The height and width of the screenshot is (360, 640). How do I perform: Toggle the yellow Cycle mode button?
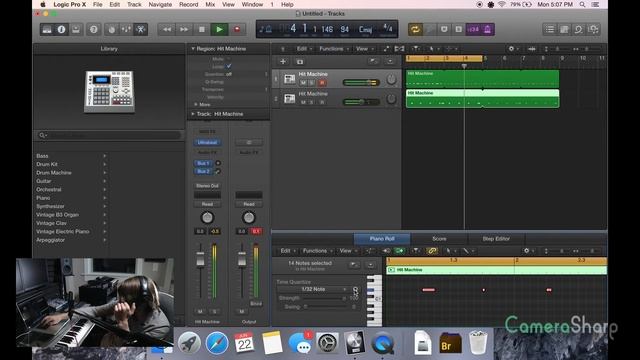click(x=415, y=29)
